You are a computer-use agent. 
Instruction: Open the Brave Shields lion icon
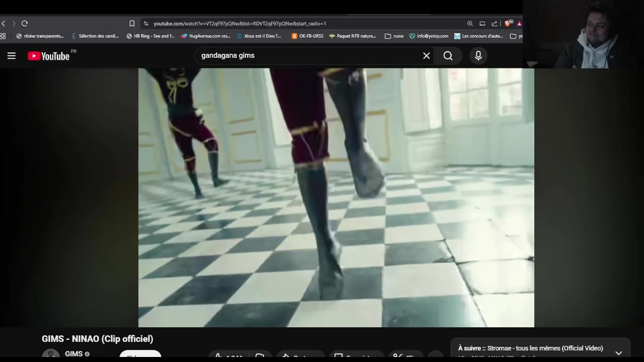(509, 23)
